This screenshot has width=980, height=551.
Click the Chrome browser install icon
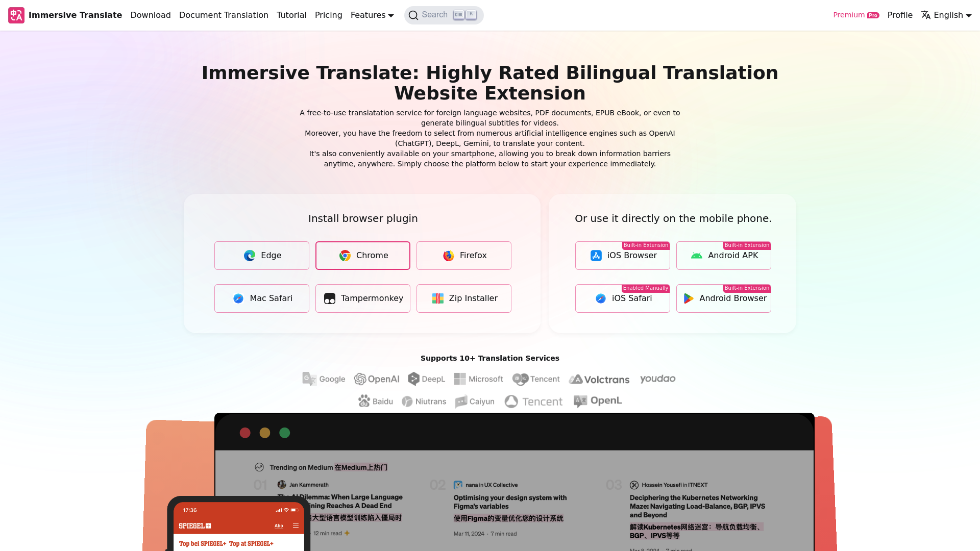pyautogui.click(x=363, y=255)
